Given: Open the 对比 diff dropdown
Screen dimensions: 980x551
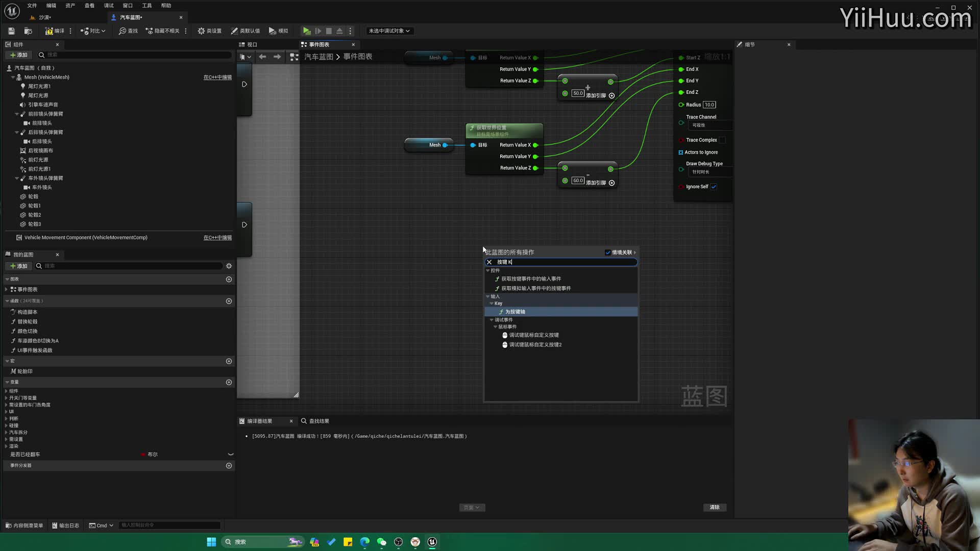Looking at the screenshot, I should pos(93,31).
